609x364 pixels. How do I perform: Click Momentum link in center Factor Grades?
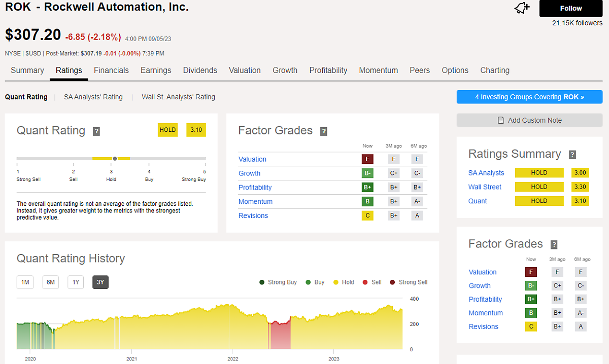click(x=255, y=202)
